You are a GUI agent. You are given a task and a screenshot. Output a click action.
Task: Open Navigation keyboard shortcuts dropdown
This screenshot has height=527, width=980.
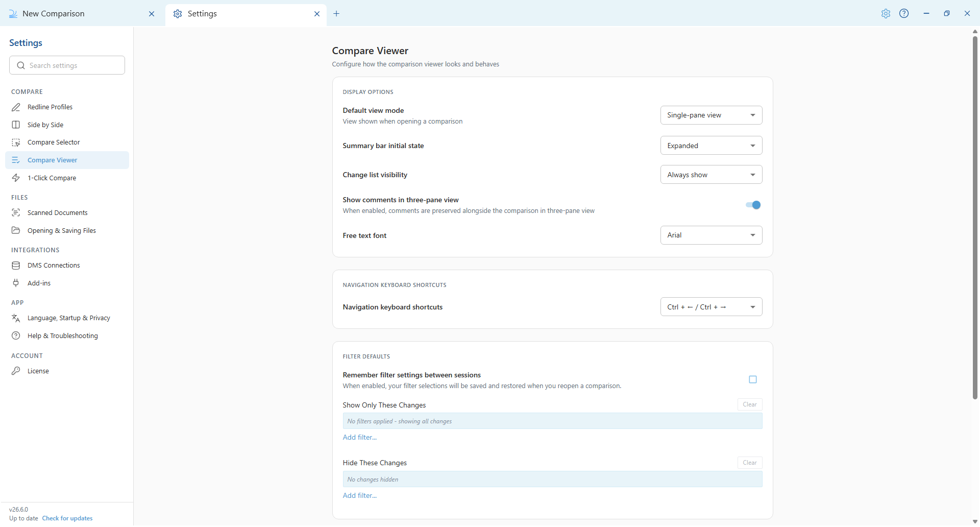click(x=711, y=307)
